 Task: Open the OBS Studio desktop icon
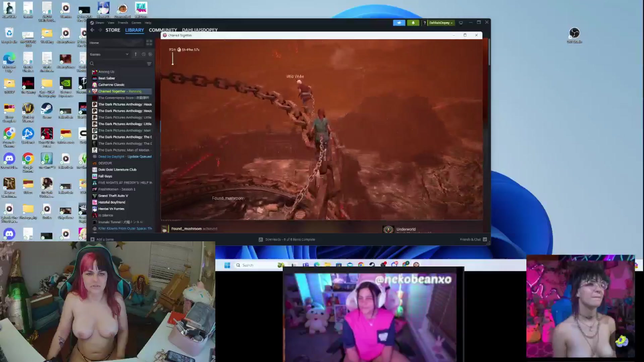click(x=574, y=36)
